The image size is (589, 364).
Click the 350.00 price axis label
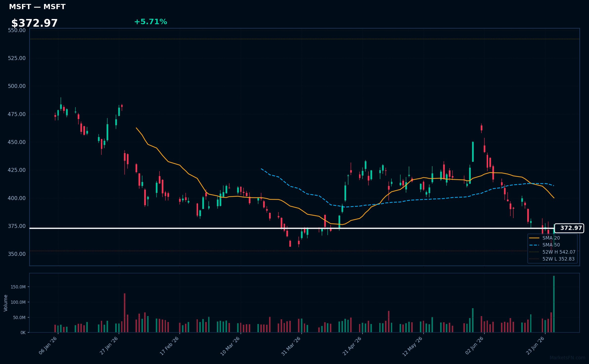[x=17, y=254]
